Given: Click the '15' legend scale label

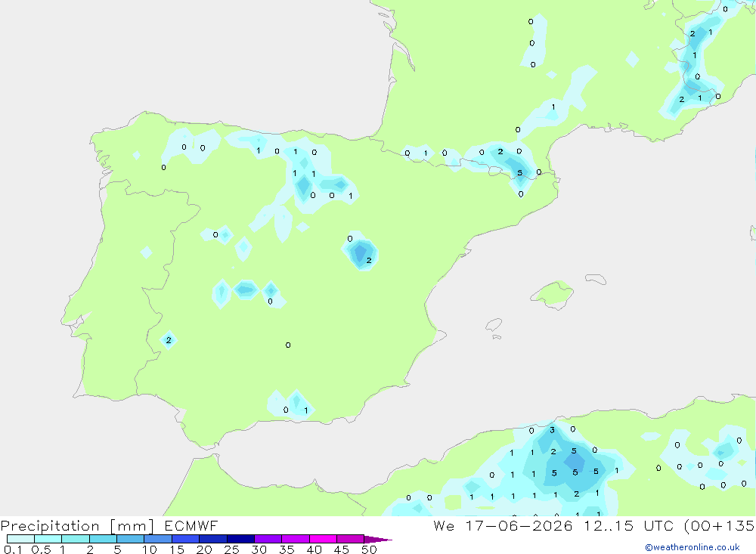Looking at the screenshot, I should click(176, 549).
